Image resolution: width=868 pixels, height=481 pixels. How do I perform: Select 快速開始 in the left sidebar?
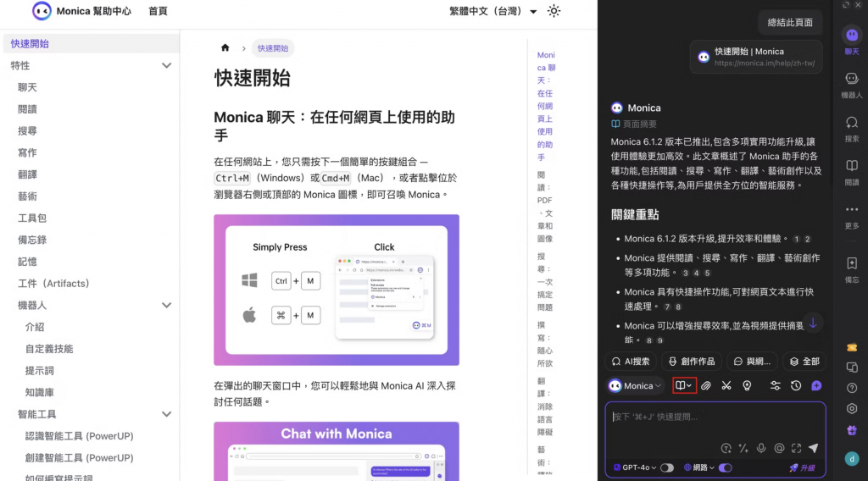pyautogui.click(x=92, y=44)
